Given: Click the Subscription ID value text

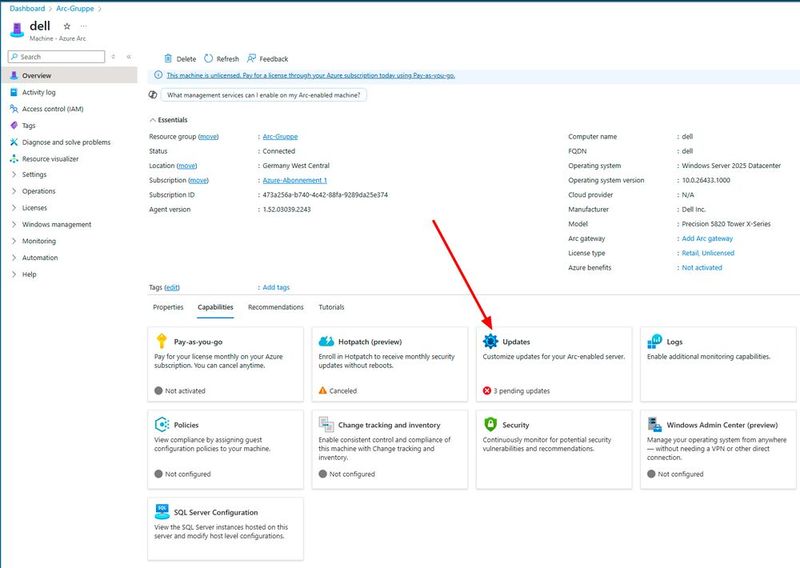Looking at the screenshot, I should pos(325,195).
